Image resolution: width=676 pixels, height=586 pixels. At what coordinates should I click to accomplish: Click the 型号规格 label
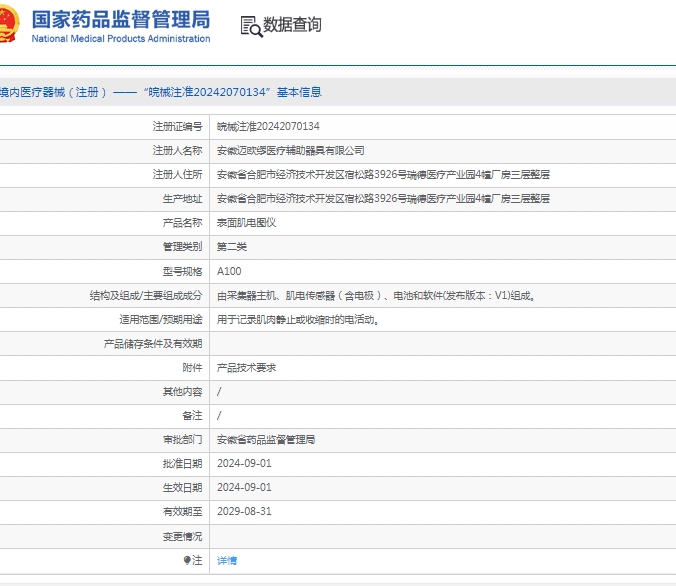tap(182, 271)
